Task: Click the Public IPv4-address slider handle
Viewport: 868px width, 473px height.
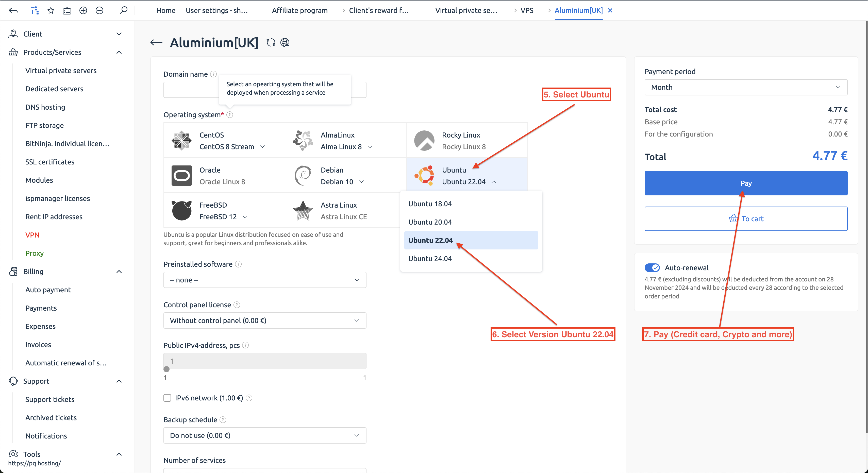Action: pyautogui.click(x=166, y=369)
